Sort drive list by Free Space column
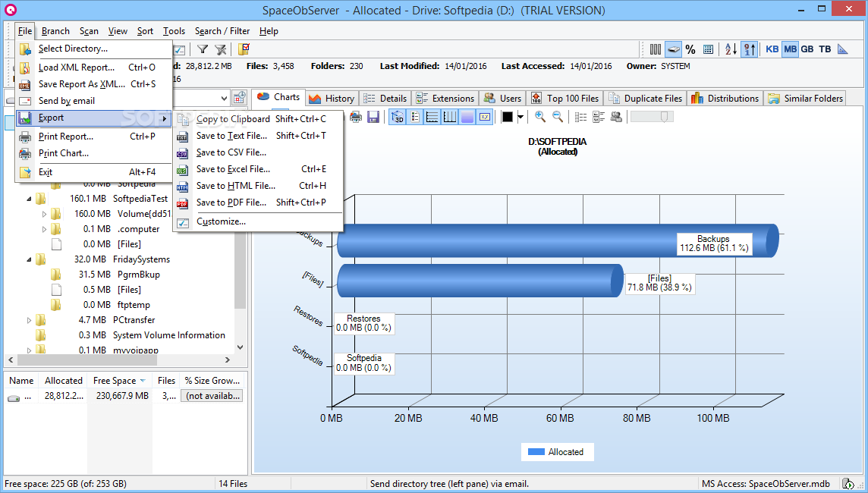Viewport: 868px width, 493px height. [x=120, y=381]
